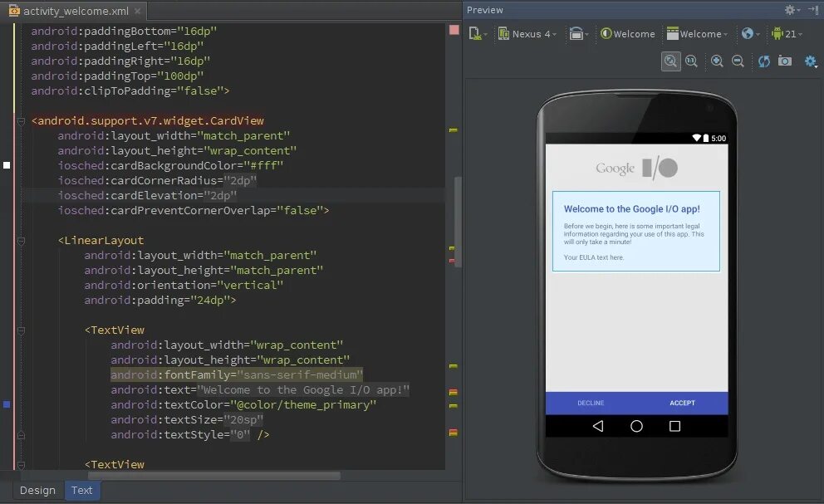Click the textColor="@color/theme_primary" line
Viewport: 824px width, 504px height.
(x=243, y=405)
